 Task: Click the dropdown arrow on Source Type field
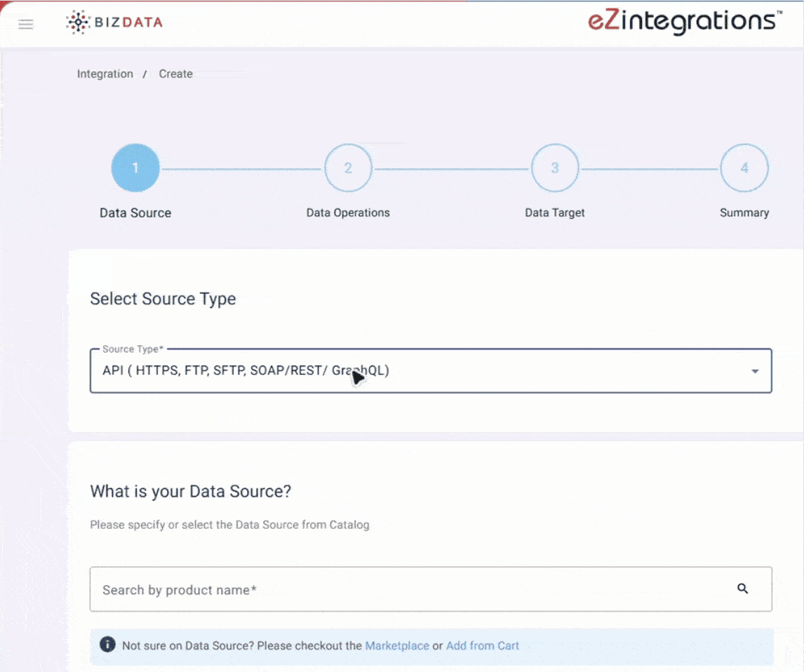click(x=756, y=370)
